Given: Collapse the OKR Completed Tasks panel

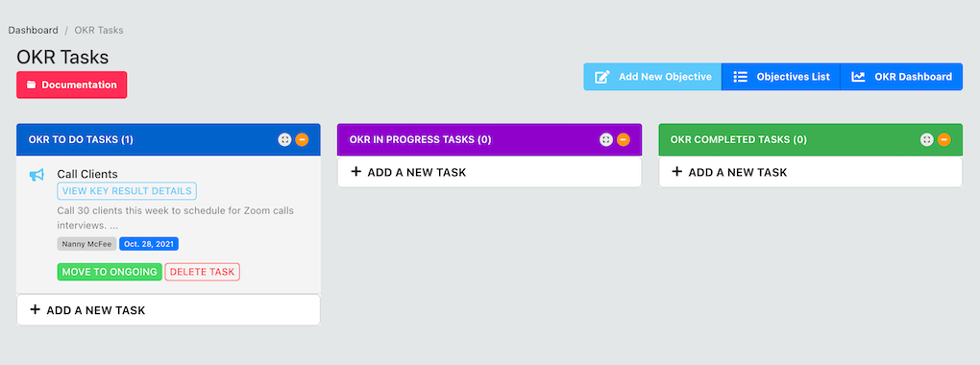Looking at the screenshot, I should pyautogui.click(x=943, y=139).
